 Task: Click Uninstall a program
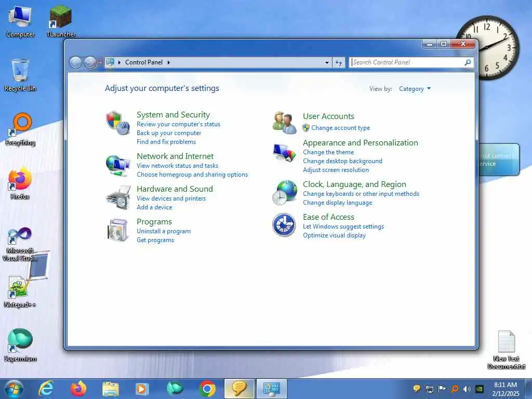pos(164,231)
